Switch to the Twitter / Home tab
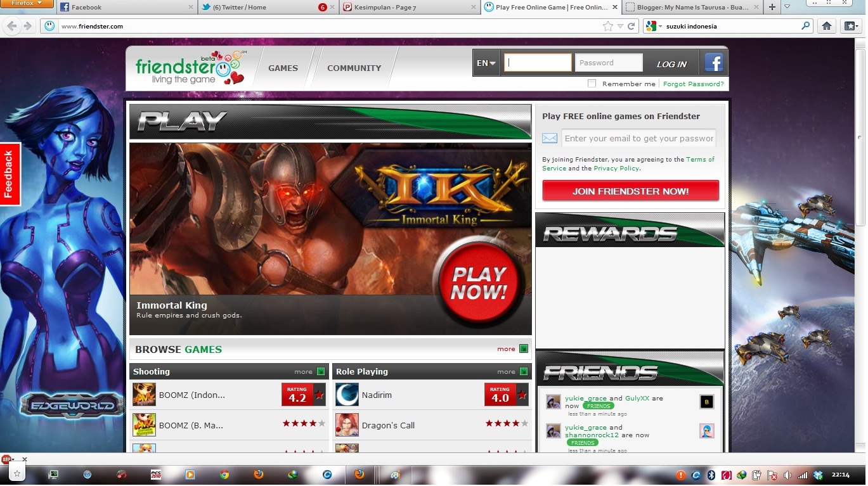The image size is (868, 486). tap(269, 7)
